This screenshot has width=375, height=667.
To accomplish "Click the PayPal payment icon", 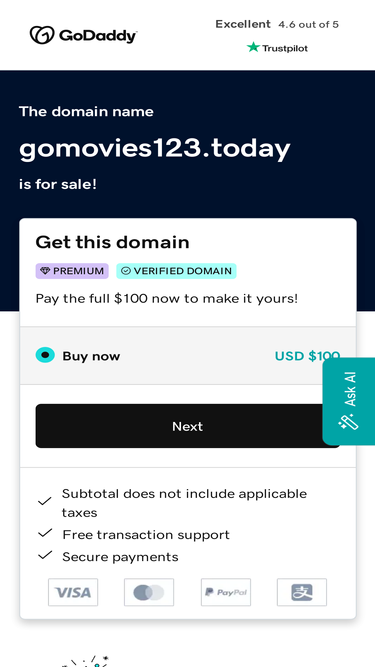I will tap(226, 592).
